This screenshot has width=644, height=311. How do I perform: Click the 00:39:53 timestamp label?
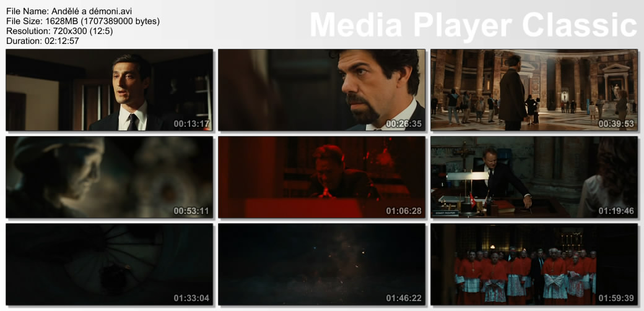coord(616,124)
